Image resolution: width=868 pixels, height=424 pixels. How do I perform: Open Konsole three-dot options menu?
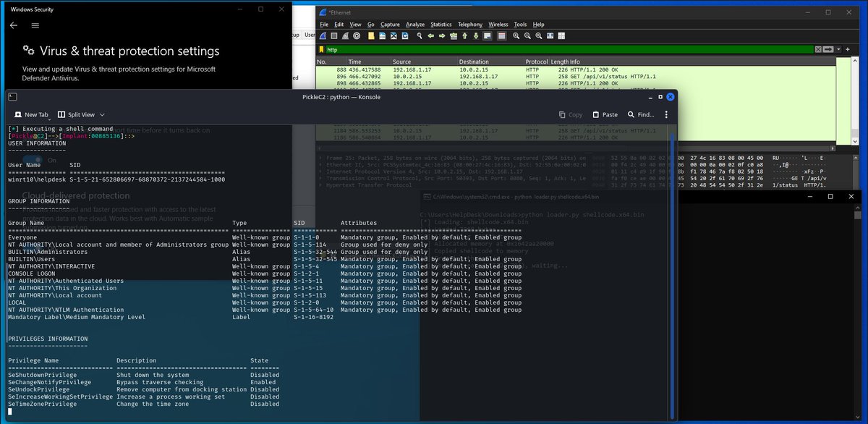point(666,114)
